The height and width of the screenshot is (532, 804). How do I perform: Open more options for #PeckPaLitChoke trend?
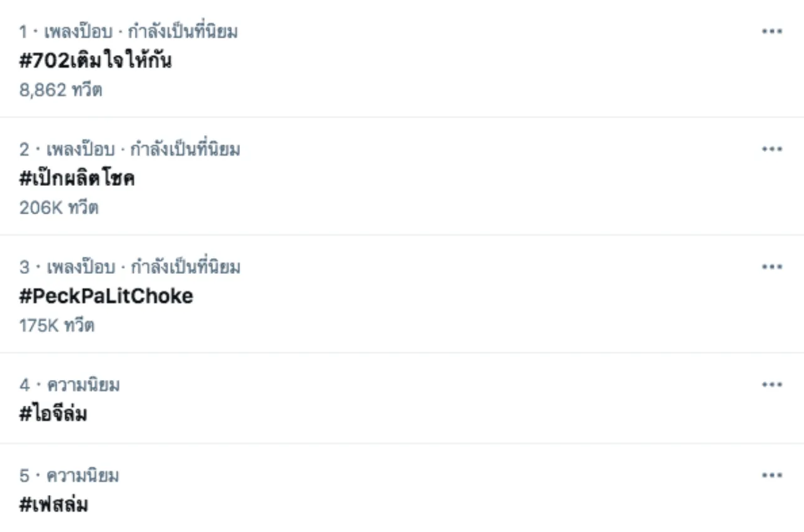[771, 267]
